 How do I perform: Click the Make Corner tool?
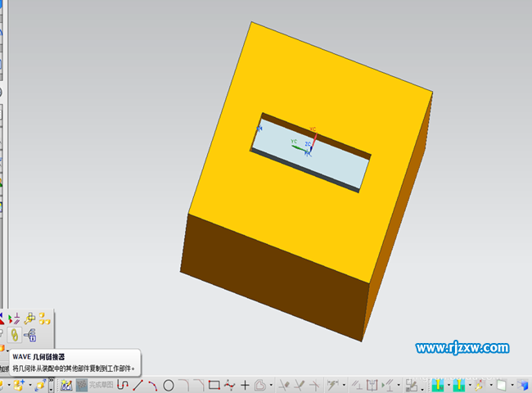[316, 385]
